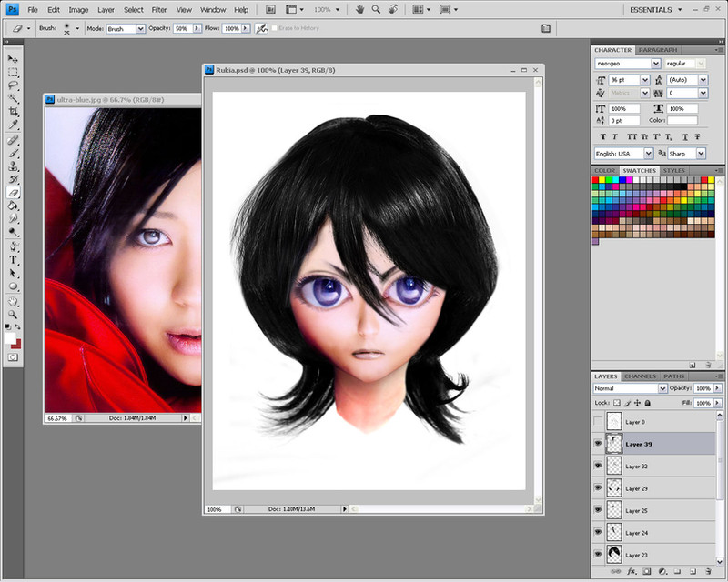728x582 pixels.
Task: Select the Clone Stamp tool
Action: tap(13, 166)
